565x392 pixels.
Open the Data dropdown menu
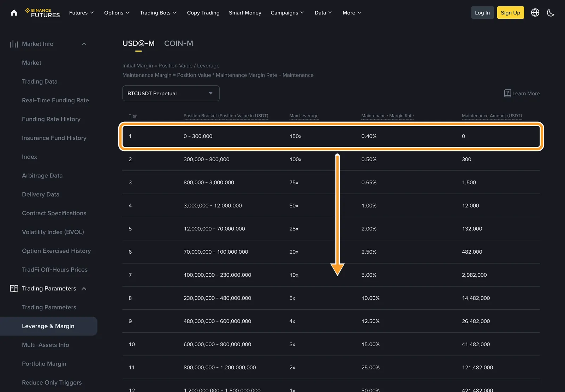[x=323, y=13]
